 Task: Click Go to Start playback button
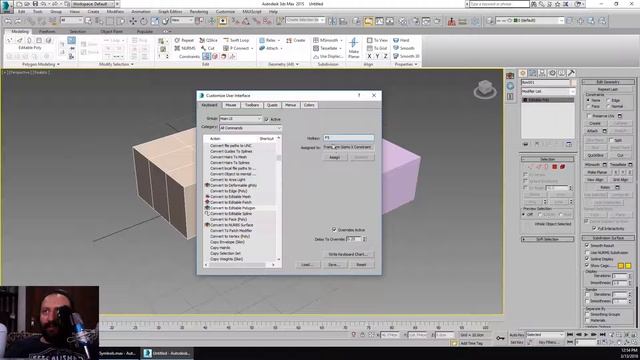570,335
